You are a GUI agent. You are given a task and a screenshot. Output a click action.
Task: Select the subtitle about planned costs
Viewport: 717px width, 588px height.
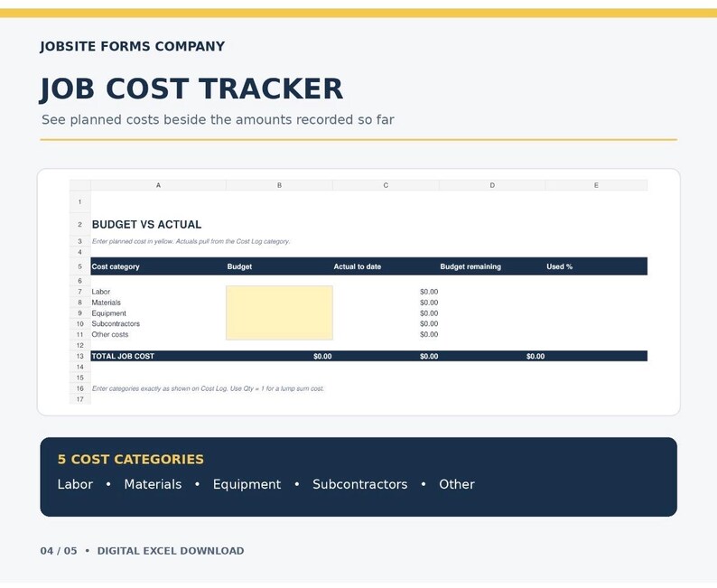(218, 120)
